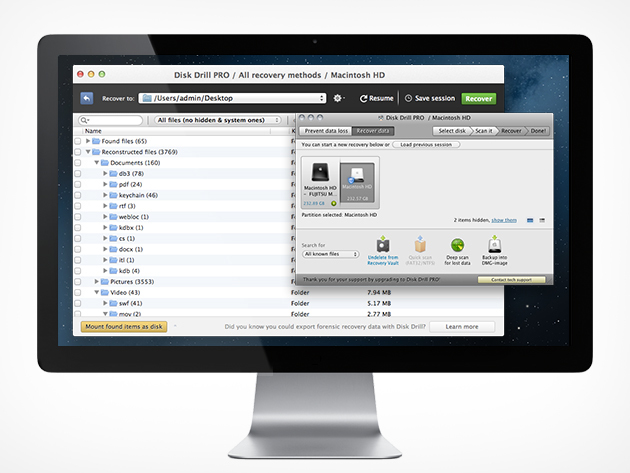The image size is (630, 473).
Task: Tick the Video (43) checkbox
Action: [x=78, y=293]
